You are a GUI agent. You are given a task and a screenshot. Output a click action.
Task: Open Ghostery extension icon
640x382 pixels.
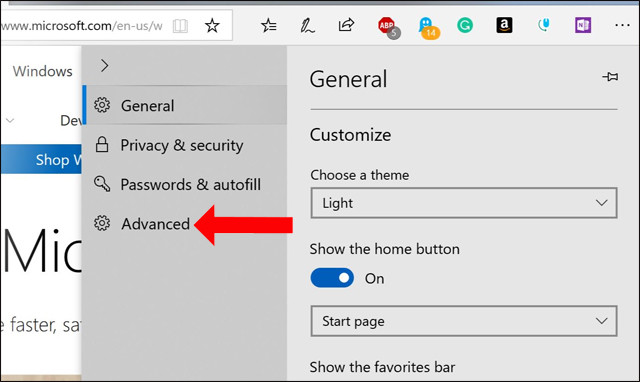(x=428, y=28)
